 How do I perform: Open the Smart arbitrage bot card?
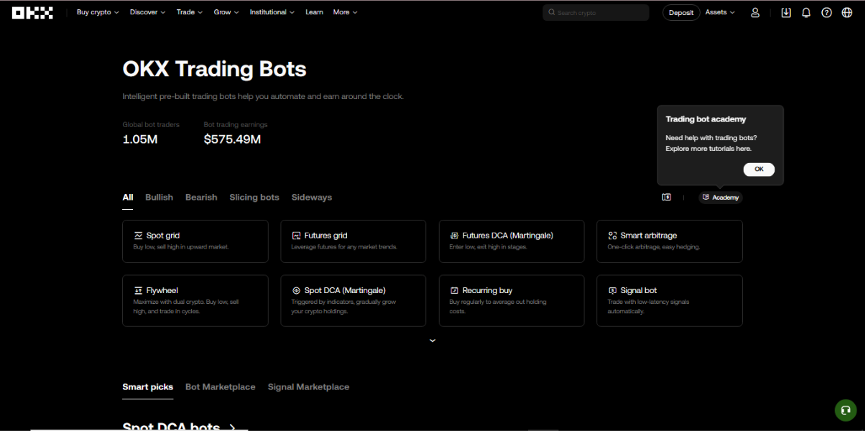(x=670, y=241)
